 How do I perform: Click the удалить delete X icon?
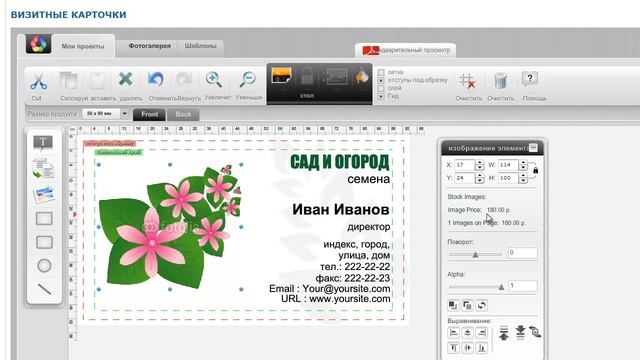coord(126,79)
